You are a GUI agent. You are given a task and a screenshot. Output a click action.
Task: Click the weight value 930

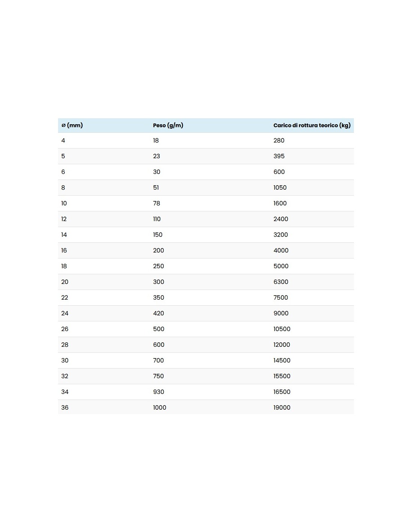point(158,392)
